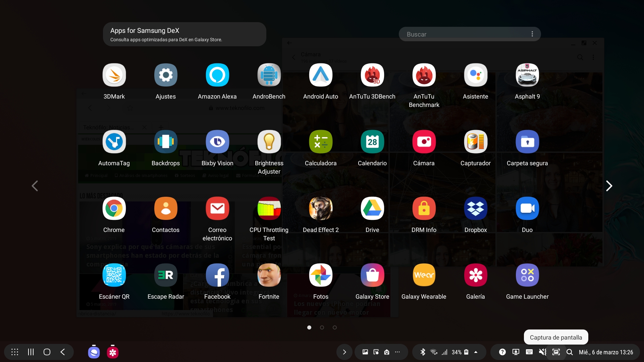Open the apps grid taskbar button

(15, 352)
